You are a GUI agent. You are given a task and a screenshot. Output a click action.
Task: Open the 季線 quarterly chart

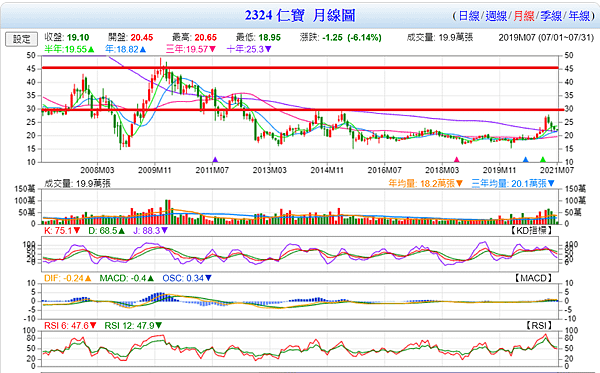pyautogui.click(x=551, y=16)
